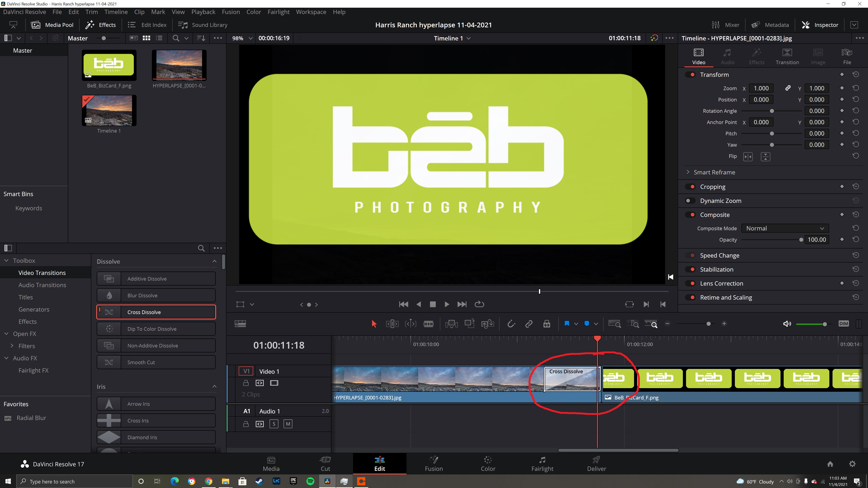Mute audio with speaker icon

pyautogui.click(x=787, y=324)
